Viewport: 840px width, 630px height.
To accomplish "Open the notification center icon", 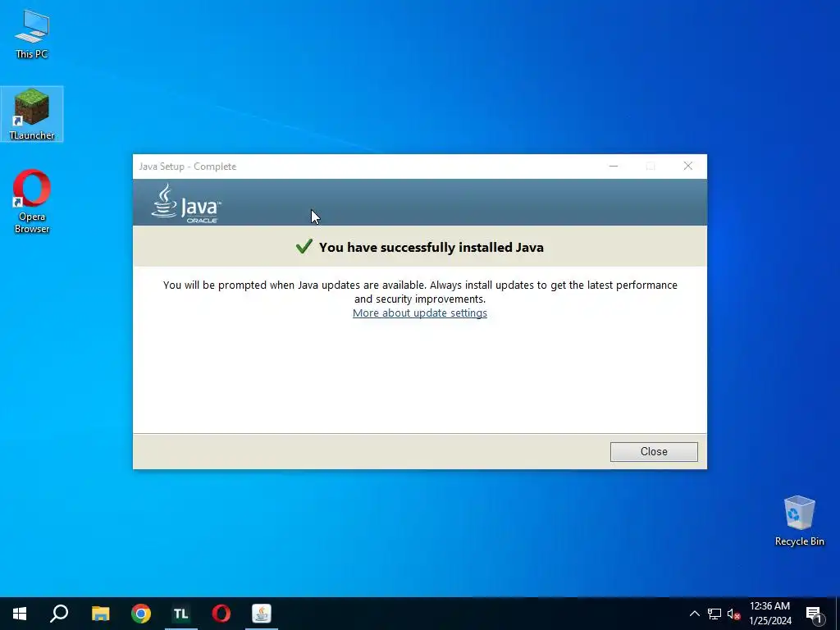I will point(814,614).
